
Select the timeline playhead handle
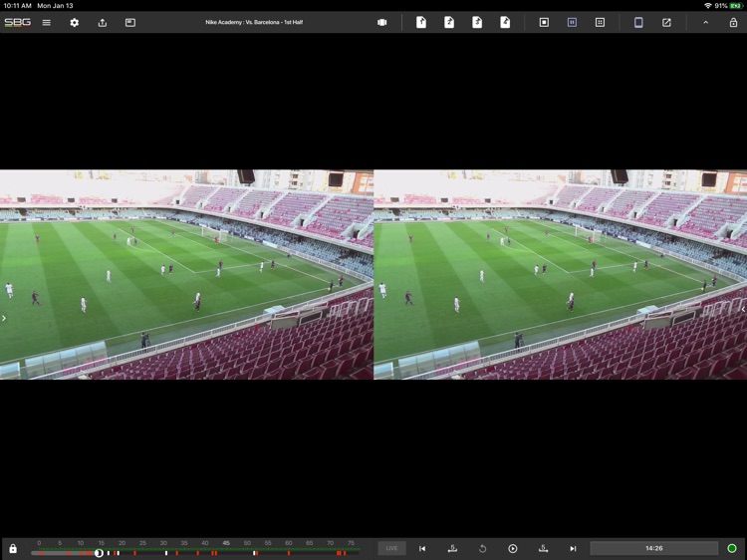(x=99, y=553)
